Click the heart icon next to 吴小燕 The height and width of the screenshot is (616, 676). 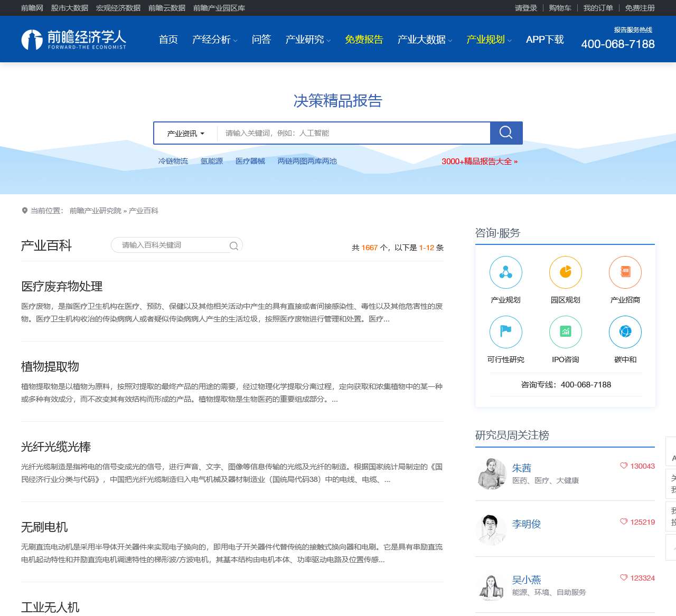(624, 578)
